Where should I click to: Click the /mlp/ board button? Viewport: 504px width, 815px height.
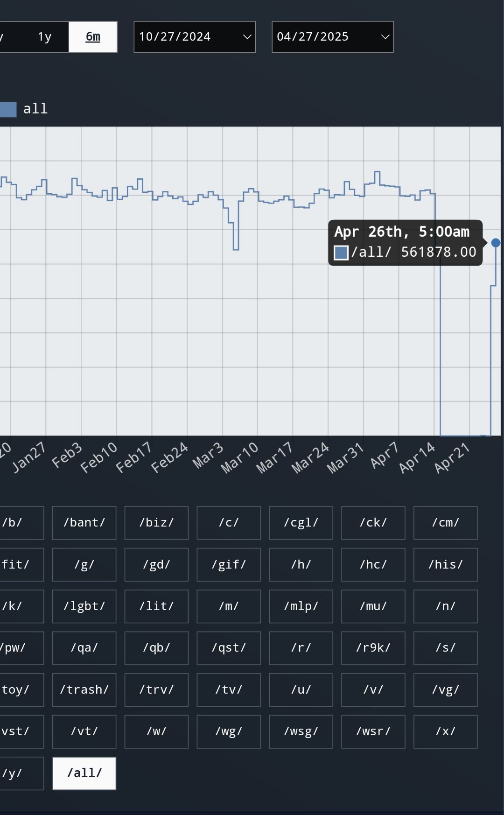301,606
